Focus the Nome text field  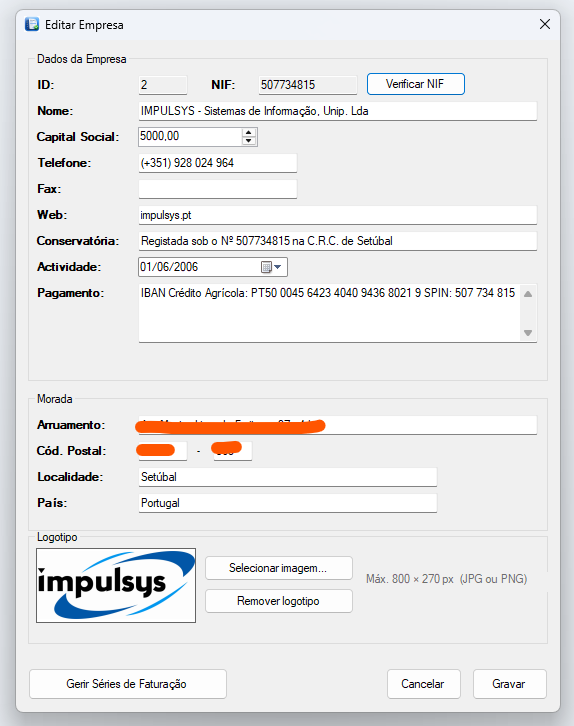[x=337, y=111]
